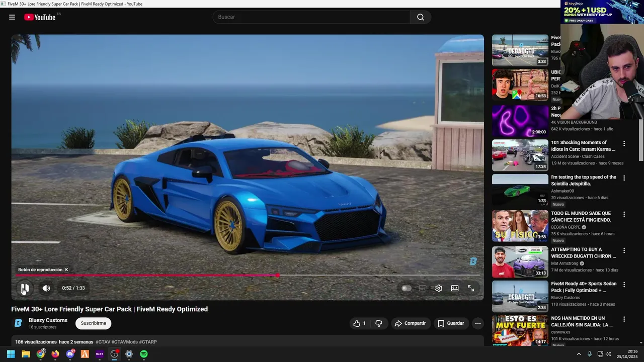Dislike the video with thumbs down
The width and height of the screenshot is (644, 362).
point(379,323)
